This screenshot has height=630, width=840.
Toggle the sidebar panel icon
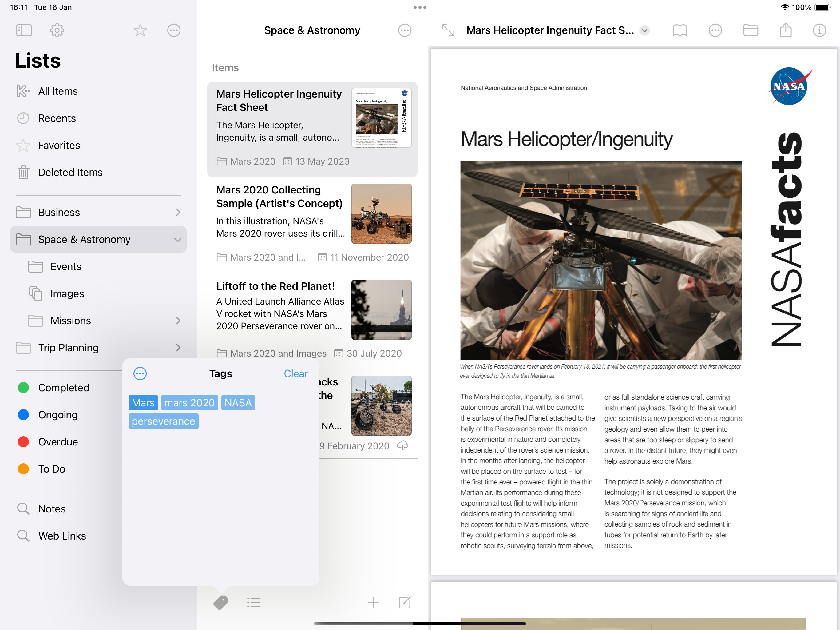[x=24, y=30]
